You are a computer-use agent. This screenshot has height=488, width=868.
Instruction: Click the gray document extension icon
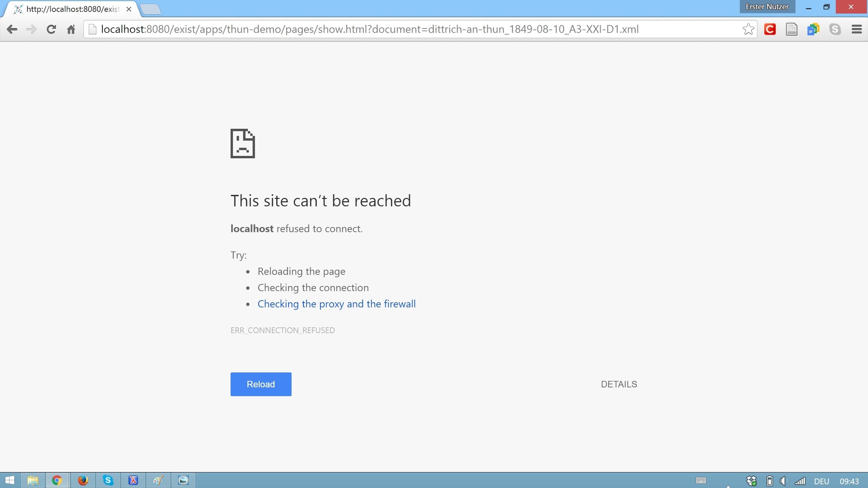point(791,29)
